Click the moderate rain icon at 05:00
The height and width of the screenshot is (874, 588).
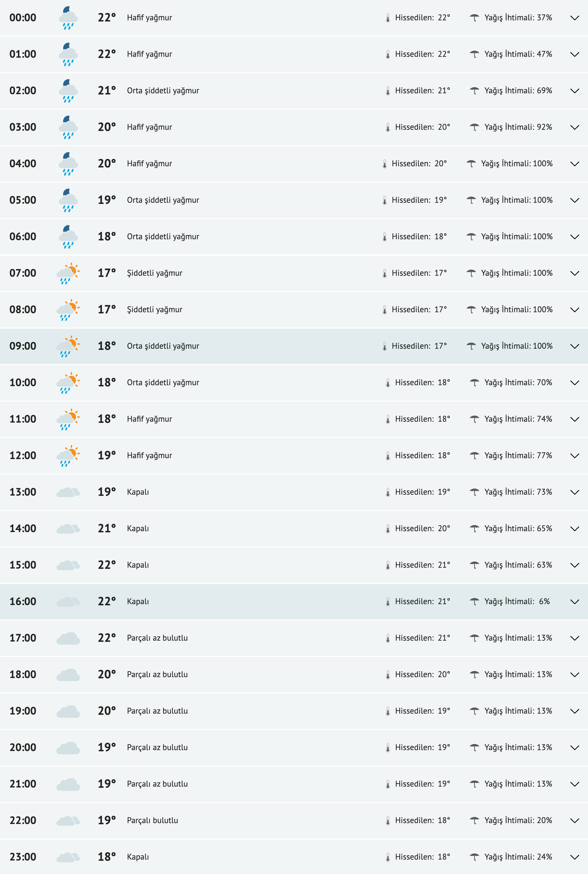click(68, 200)
